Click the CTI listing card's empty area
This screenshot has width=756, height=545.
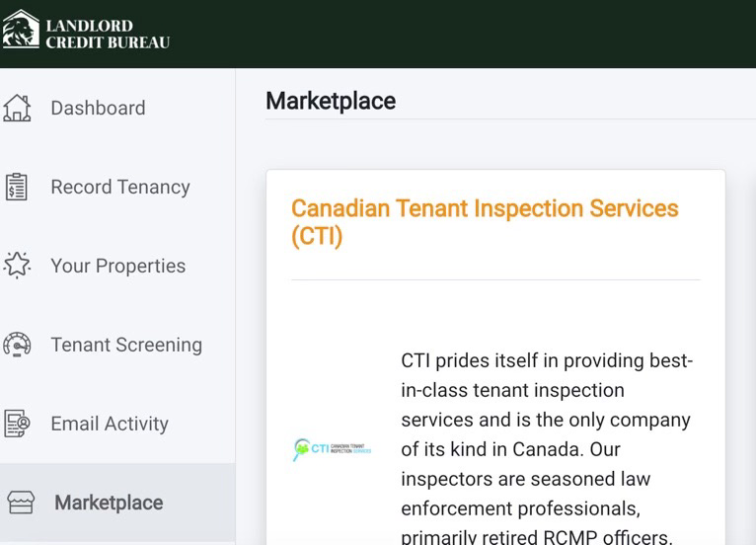pos(495,314)
